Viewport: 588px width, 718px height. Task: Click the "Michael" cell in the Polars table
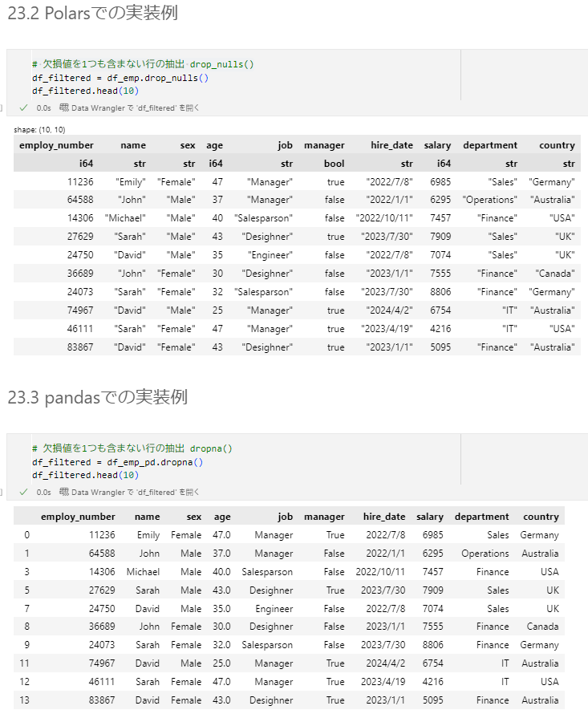125,218
